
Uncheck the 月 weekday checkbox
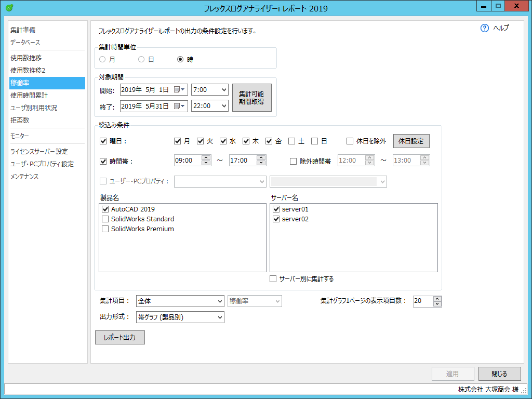point(177,141)
